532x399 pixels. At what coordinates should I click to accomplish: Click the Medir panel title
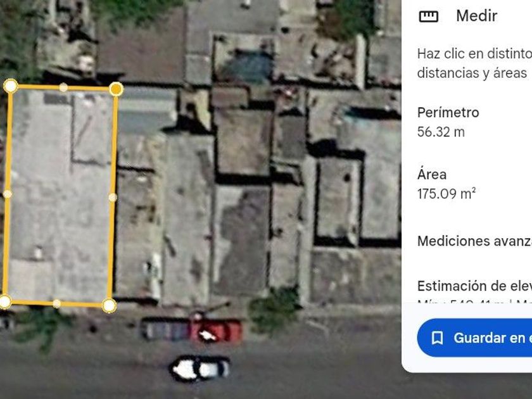(477, 16)
